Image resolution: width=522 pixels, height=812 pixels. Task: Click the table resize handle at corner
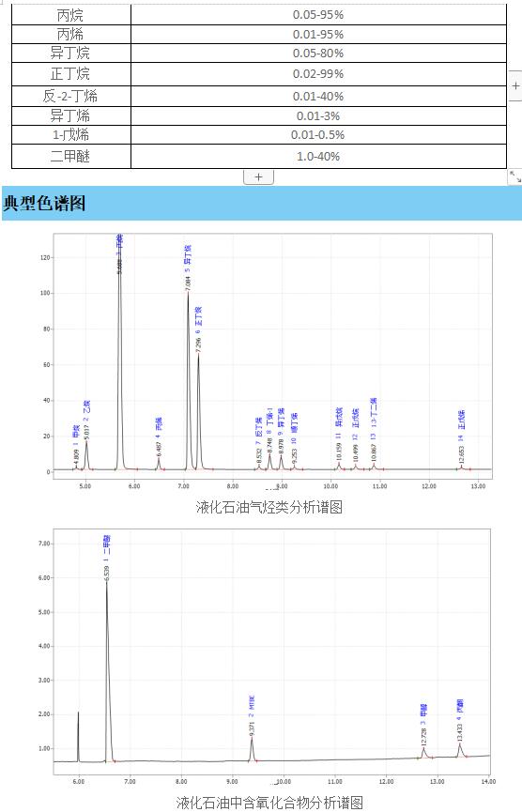pos(514,176)
